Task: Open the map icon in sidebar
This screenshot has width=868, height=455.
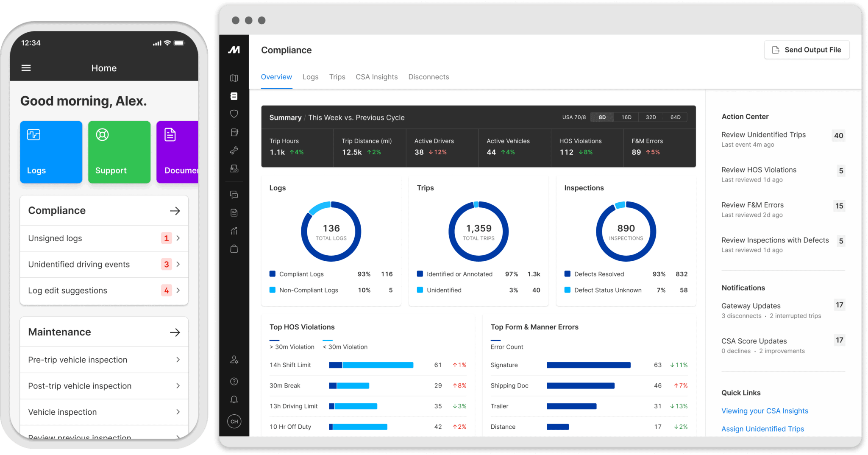Action: pos(234,78)
